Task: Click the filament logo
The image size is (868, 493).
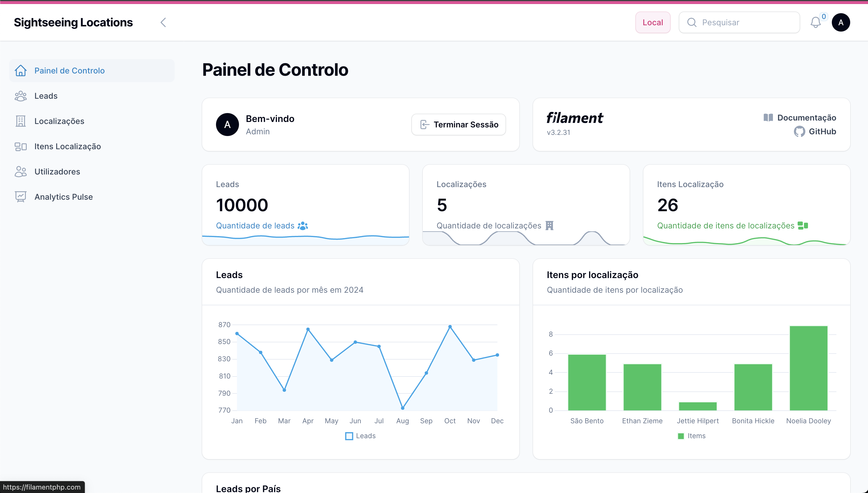Action: click(x=575, y=118)
